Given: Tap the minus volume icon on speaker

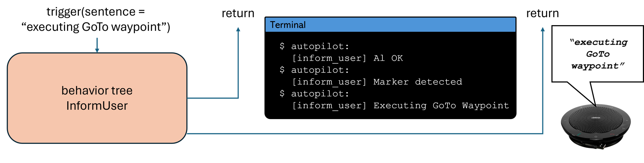Looking at the screenshot, I should (x=565, y=120).
